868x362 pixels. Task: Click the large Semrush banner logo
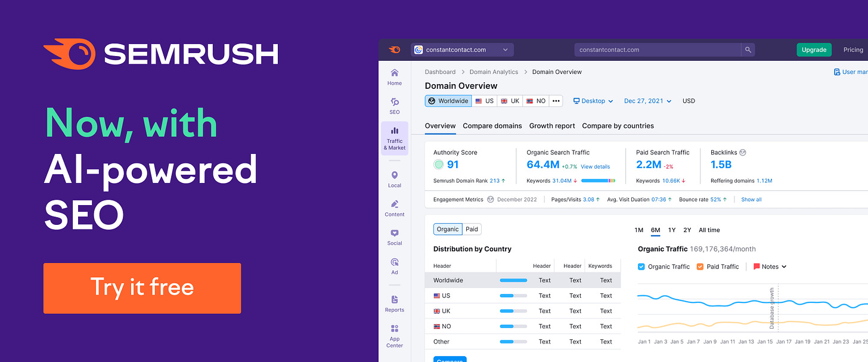pos(161,54)
